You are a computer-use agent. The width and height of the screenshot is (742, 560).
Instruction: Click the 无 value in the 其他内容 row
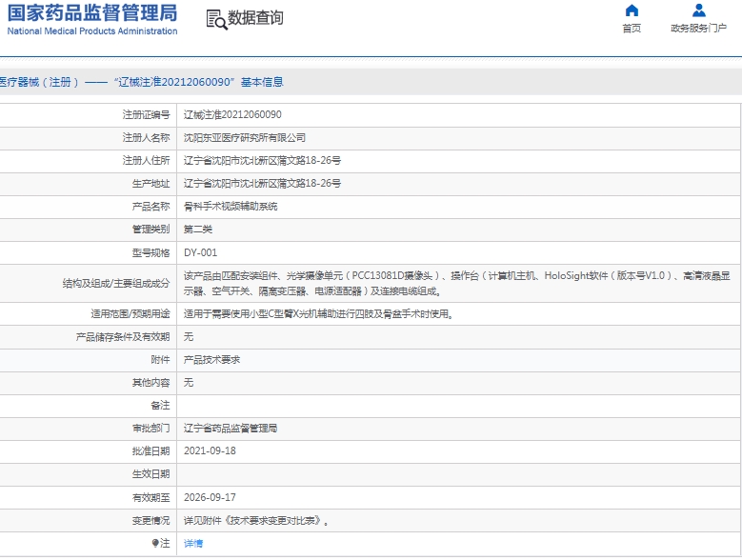189,382
